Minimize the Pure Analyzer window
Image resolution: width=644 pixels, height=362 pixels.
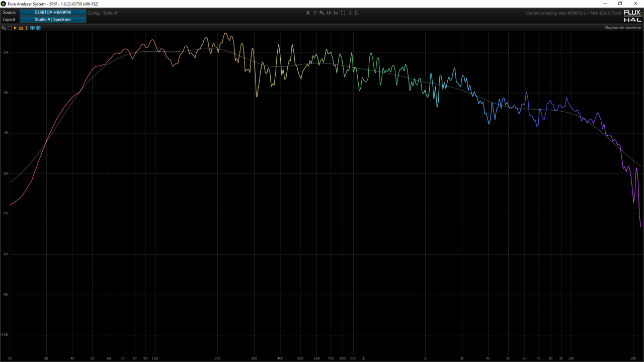[x=605, y=4]
